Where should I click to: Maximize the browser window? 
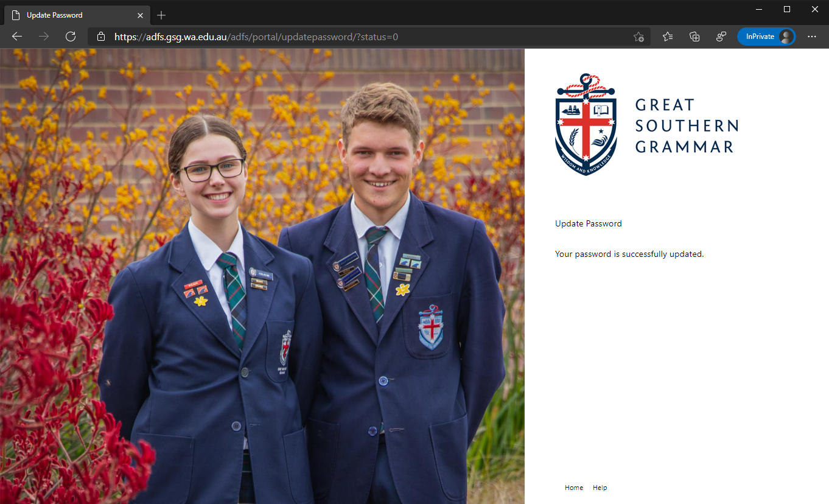point(787,9)
